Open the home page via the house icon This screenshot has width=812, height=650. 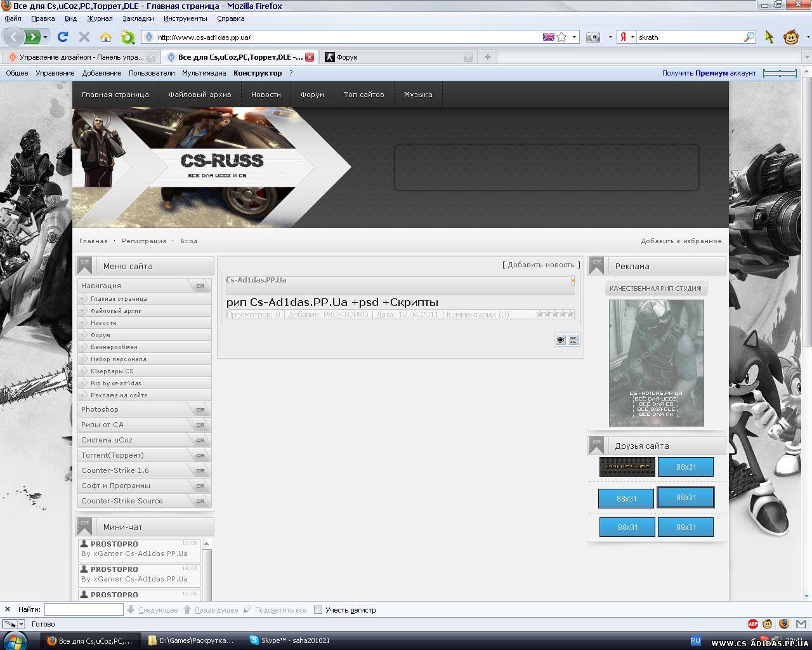pyautogui.click(x=106, y=37)
